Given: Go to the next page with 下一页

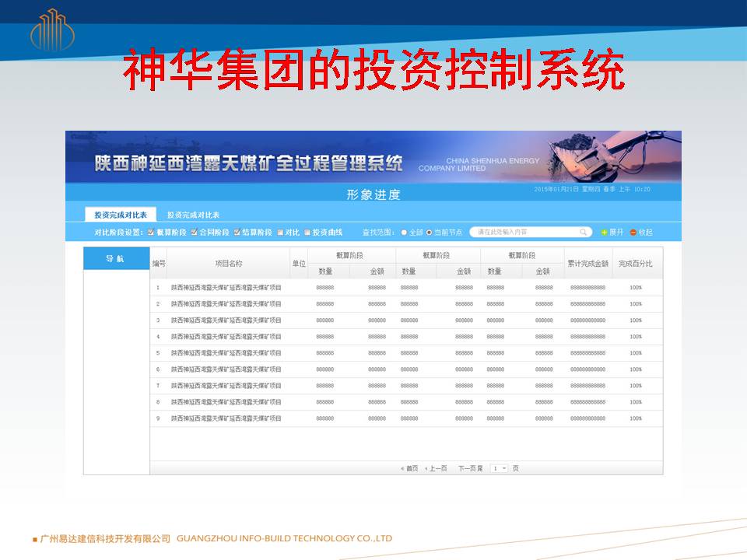Looking at the screenshot, I should 467,468.
